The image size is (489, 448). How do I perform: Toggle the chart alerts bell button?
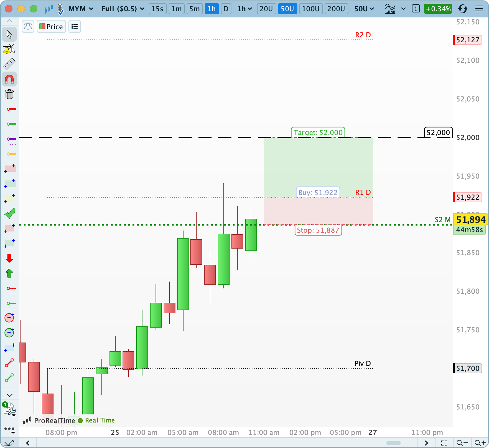pos(28,26)
